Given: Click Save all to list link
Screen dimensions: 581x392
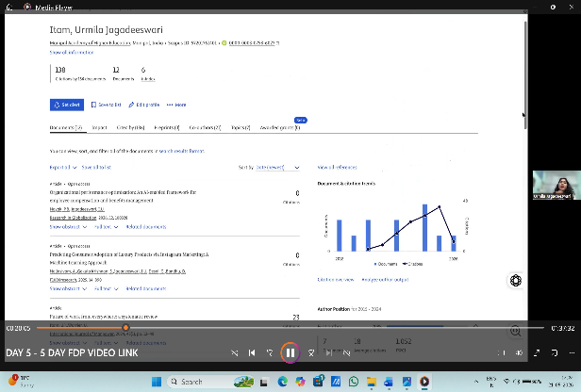Looking at the screenshot, I should click(96, 168).
